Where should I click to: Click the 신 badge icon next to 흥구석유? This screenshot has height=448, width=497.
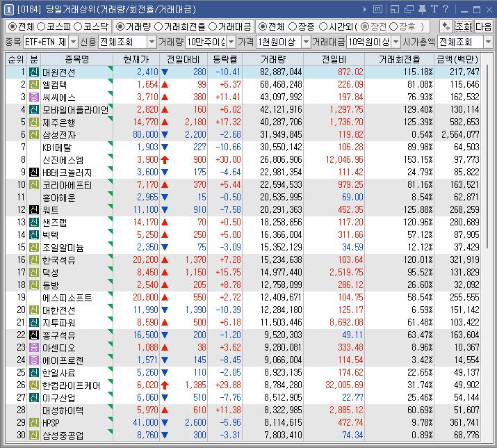pos(34,335)
